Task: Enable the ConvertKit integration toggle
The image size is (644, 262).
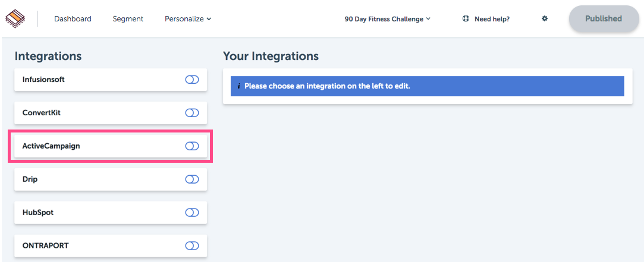Action: point(192,113)
